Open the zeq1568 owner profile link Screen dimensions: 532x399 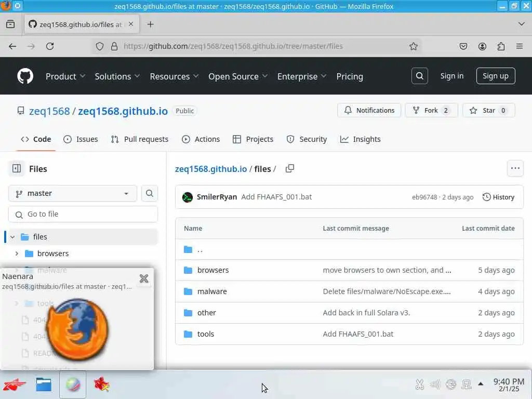point(49,111)
